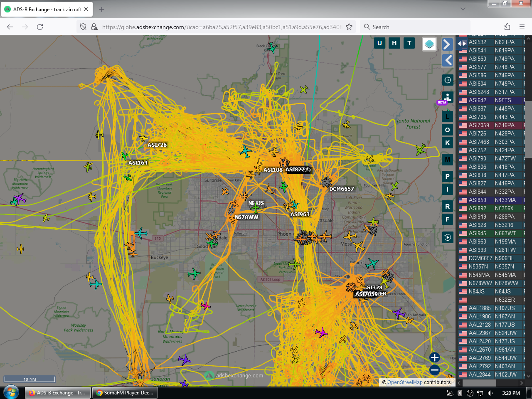Viewport: 532px width, 399px height.
Task: Bookmark this page with the star icon
Action: pyautogui.click(x=349, y=27)
